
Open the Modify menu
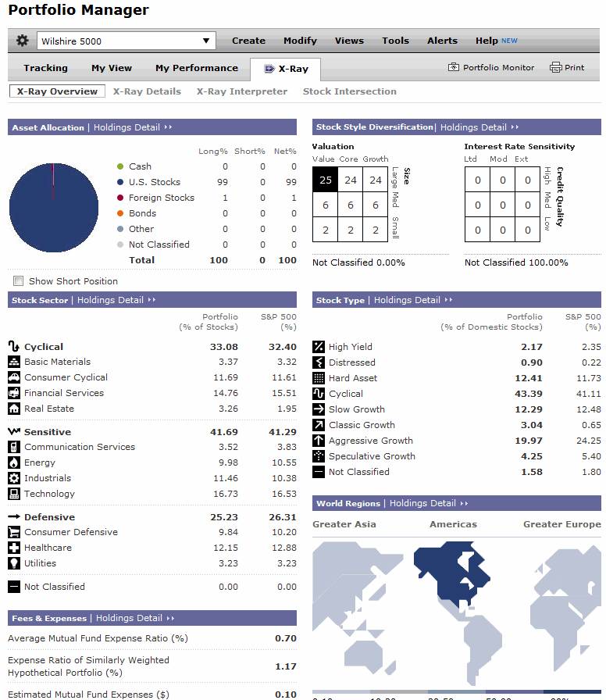[300, 41]
